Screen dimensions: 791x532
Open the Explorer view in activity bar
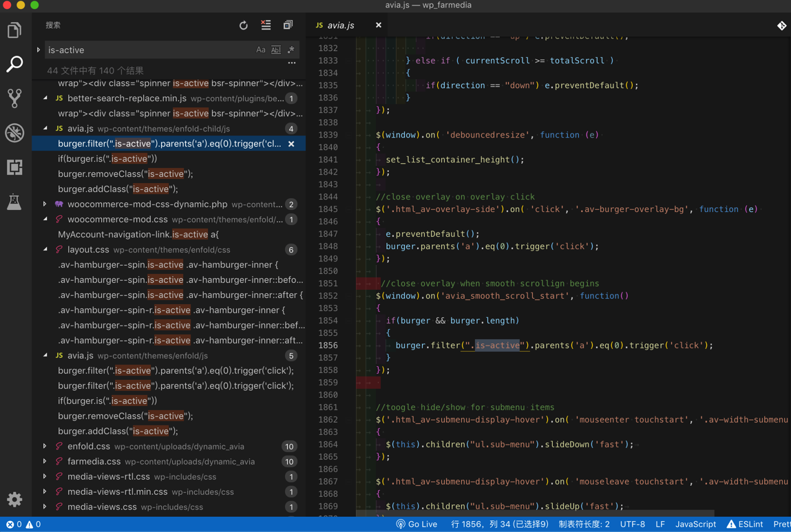14,30
